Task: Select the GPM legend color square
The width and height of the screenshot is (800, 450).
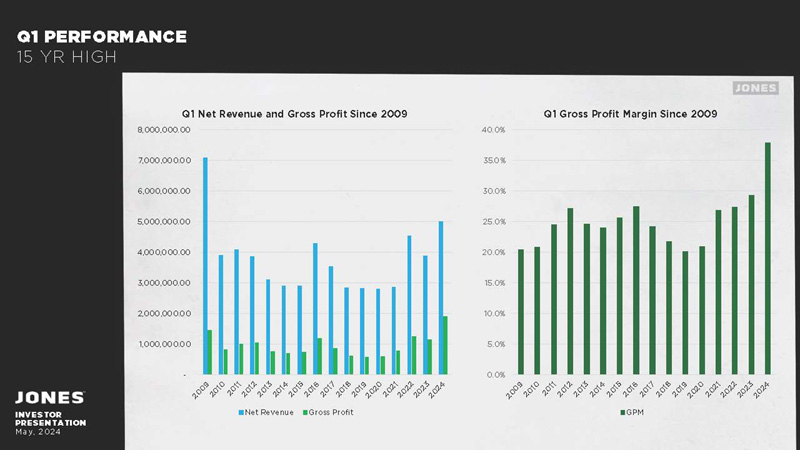Action: click(x=622, y=412)
